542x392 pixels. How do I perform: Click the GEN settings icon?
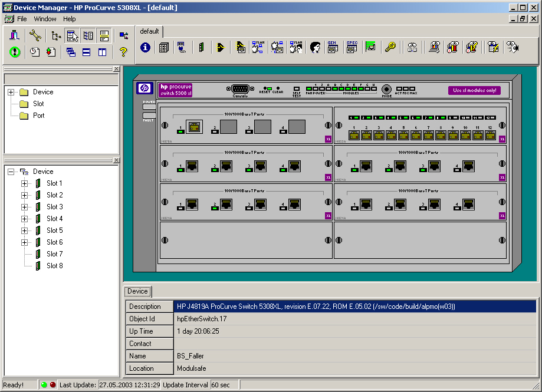click(333, 47)
